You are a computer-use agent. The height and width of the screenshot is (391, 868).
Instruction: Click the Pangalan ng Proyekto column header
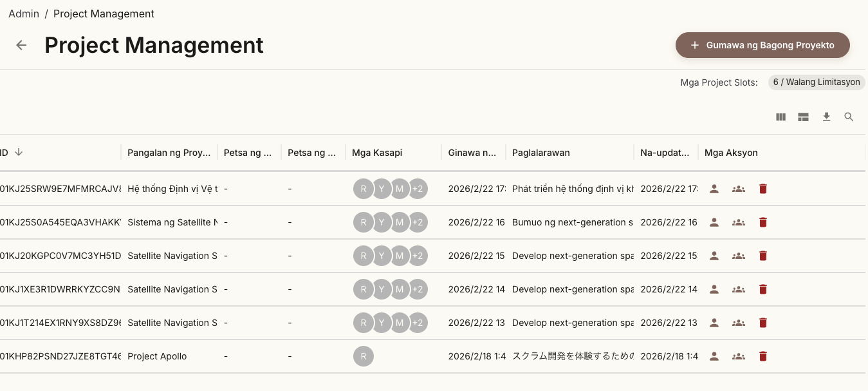(169, 153)
